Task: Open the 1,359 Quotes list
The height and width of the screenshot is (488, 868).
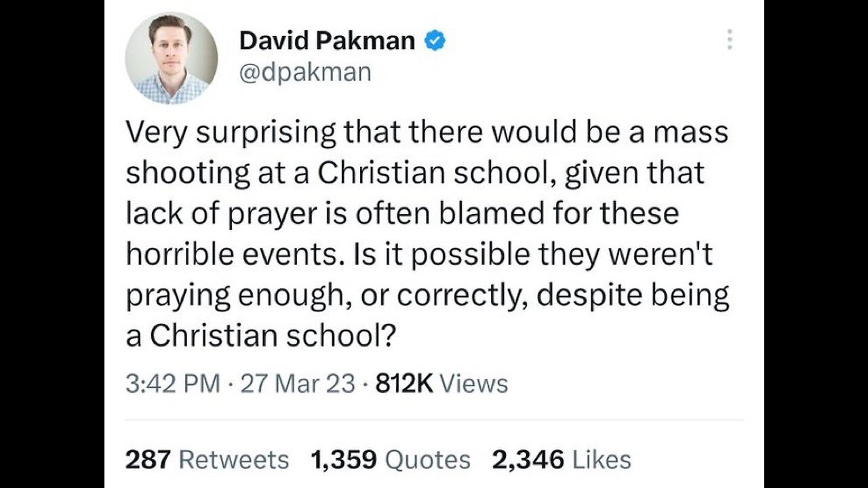Action: [x=390, y=460]
